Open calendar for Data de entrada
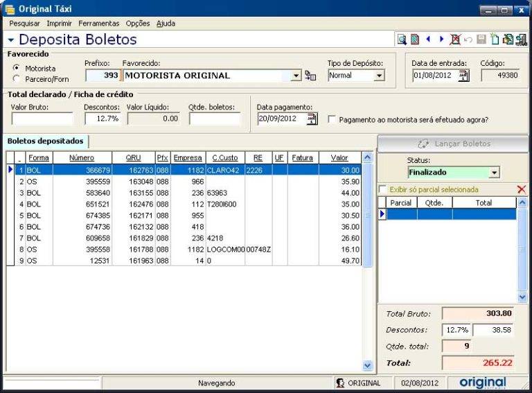 click(463, 76)
